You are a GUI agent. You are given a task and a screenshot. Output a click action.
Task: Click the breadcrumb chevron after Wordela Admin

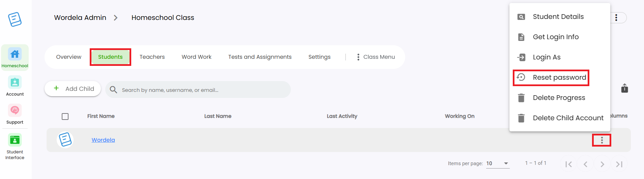pos(116,18)
